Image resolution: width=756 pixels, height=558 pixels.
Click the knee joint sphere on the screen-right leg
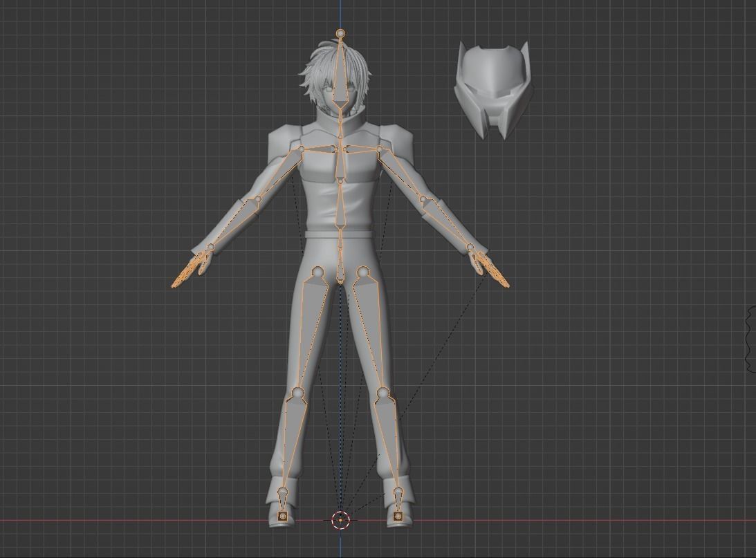click(382, 393)
